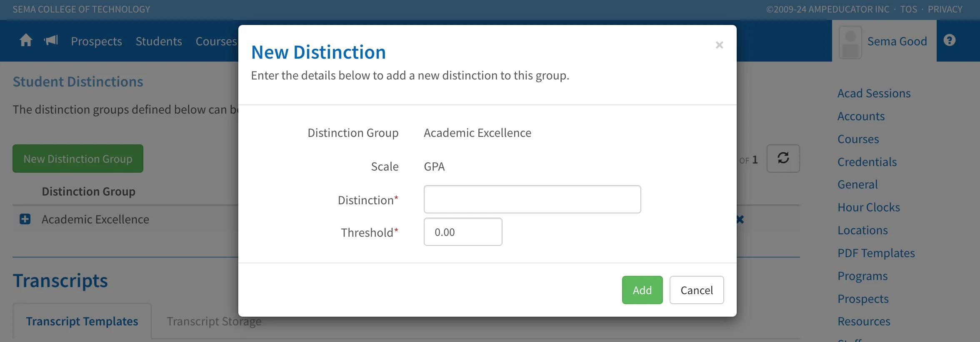The height and width of the screenshot is (342, 980).
Task: Open the announcements megaphone icon
Action: (51, 40)
